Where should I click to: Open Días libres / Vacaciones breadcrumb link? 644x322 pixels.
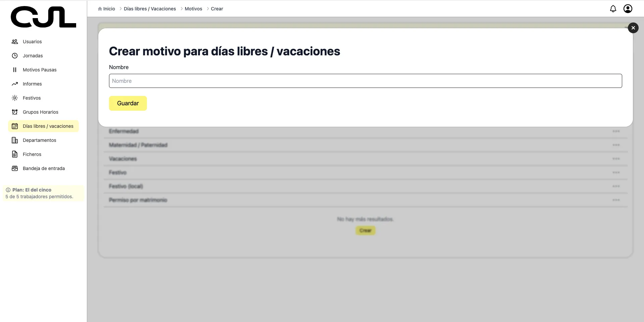150,9
